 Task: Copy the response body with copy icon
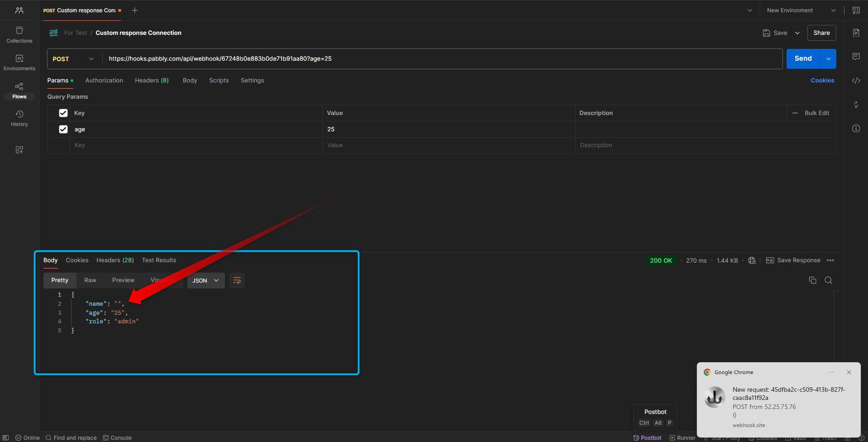coord(812,280)
